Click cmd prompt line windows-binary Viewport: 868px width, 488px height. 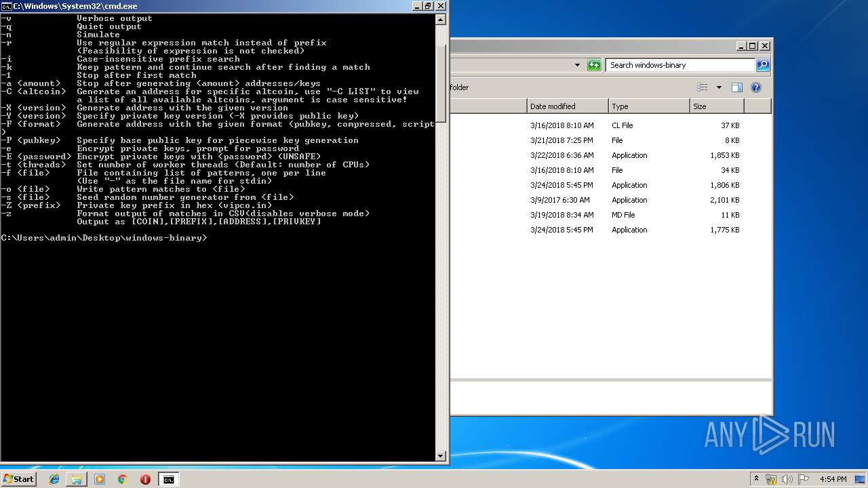click(104, 238)
